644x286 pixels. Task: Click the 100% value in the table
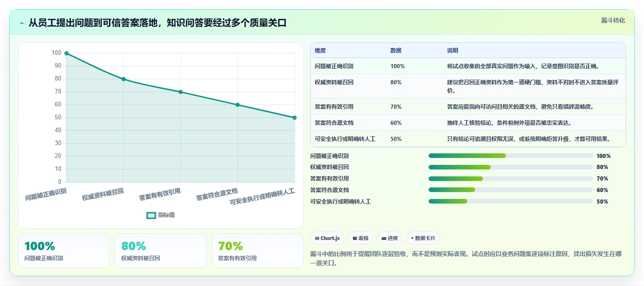(x=398, y=66)
